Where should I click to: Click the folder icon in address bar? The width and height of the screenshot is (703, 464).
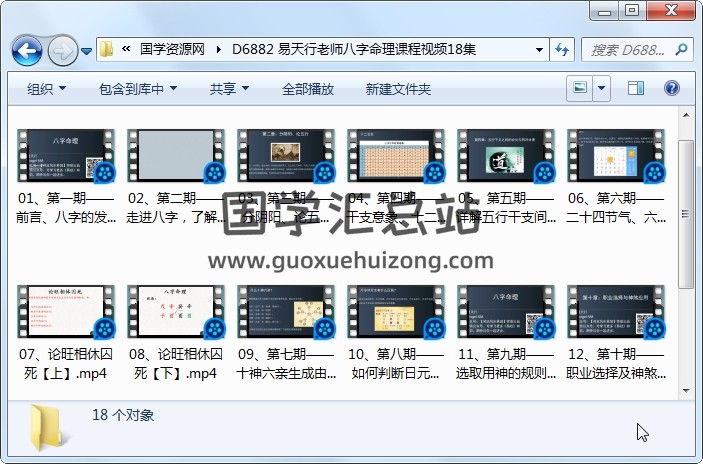click(x=106, y=48)
